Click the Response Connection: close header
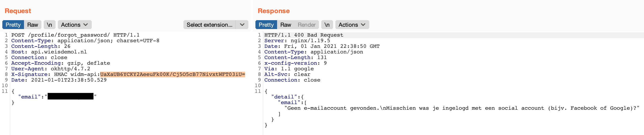This screenshot has width=644, height=135. click(x=292, y=80)
